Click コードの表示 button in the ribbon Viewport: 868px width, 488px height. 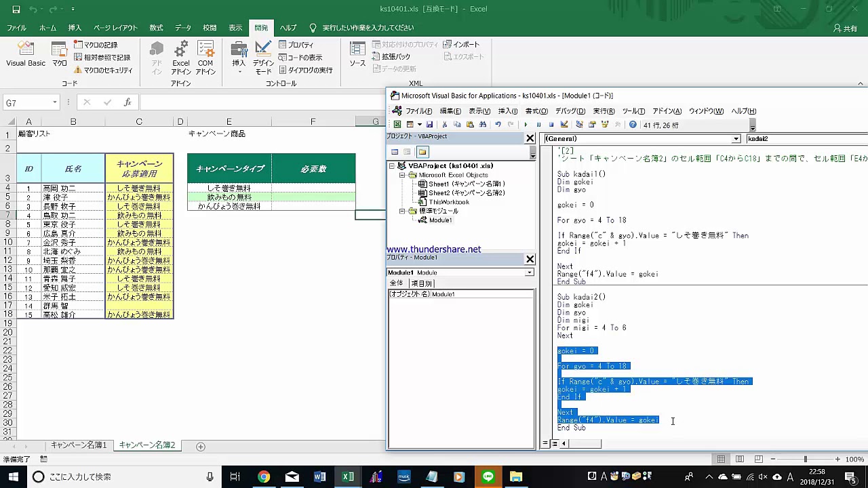click(300, 58)
